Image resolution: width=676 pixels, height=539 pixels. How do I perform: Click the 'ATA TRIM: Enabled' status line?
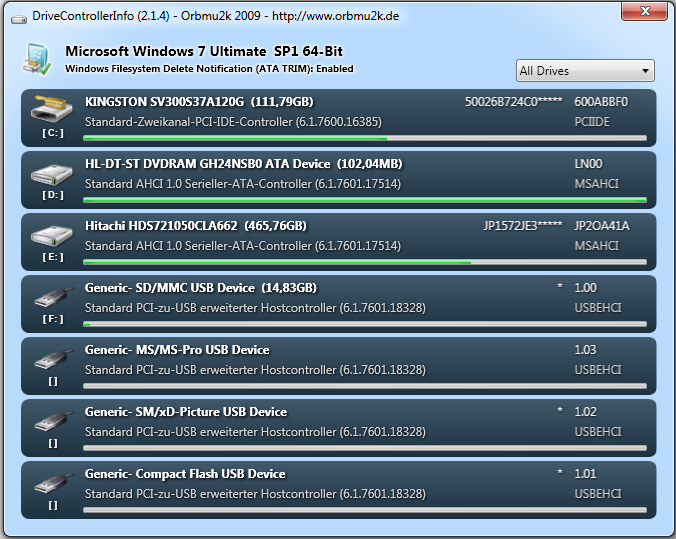[x=209, y=69]
